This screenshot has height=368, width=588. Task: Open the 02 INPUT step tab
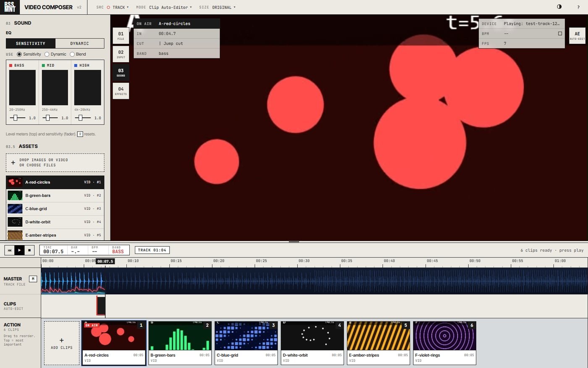[121, 54]
